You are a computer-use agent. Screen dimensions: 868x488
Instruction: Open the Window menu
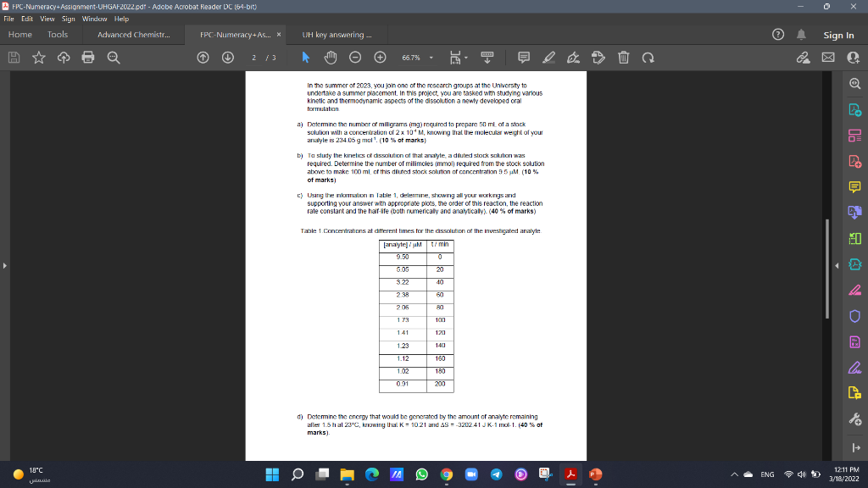(94, 19)
